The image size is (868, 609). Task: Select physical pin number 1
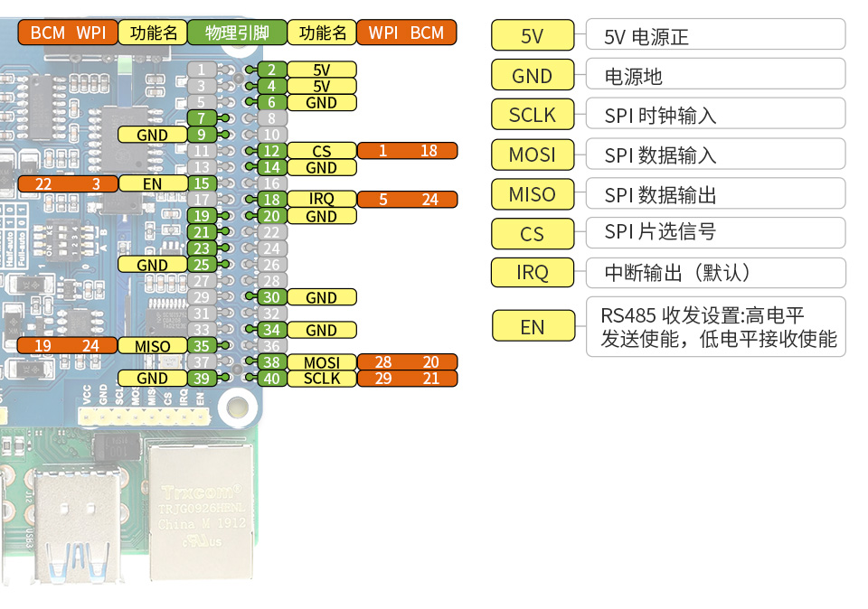[x=201, y=70]
